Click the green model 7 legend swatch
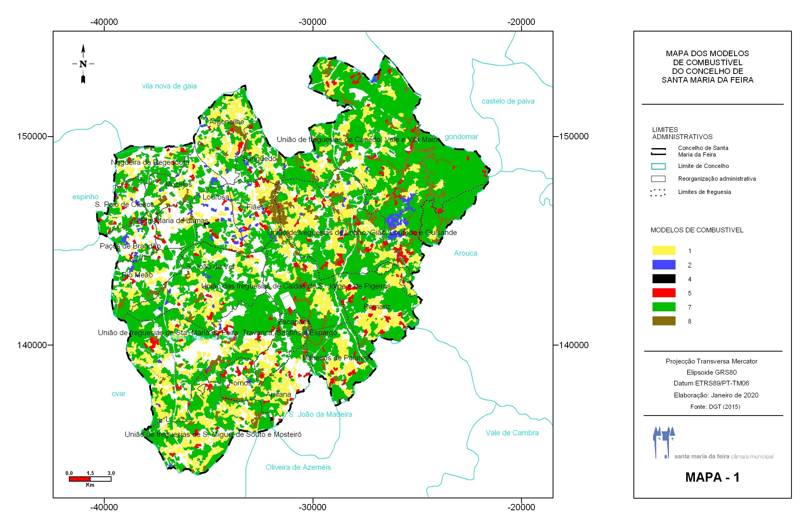Viewport: 812px width, 523px height. pos(664,307)
